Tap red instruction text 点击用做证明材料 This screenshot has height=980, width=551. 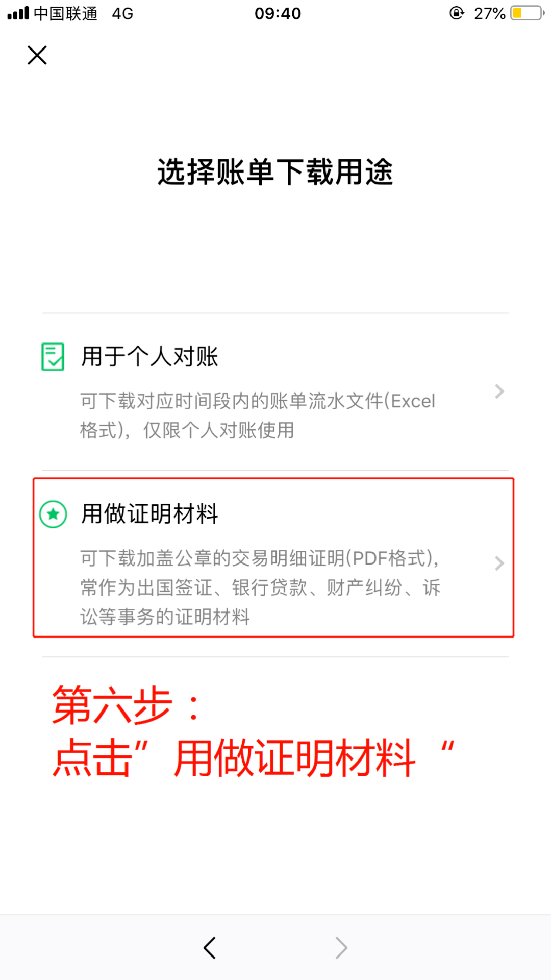253,758
